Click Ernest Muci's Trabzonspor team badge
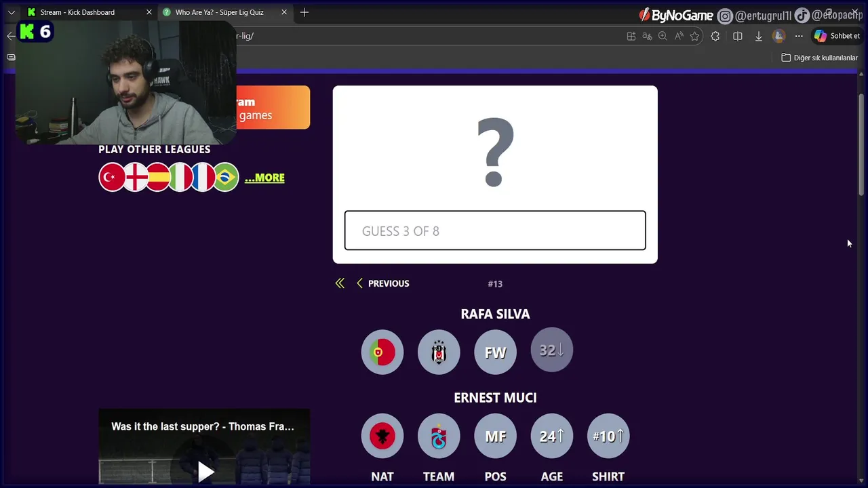The width and height of the screenshot is (868, 488). 439,436
